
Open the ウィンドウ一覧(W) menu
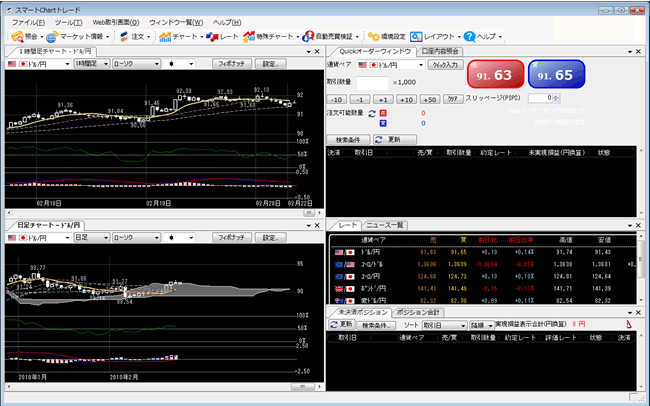[176, 22]
